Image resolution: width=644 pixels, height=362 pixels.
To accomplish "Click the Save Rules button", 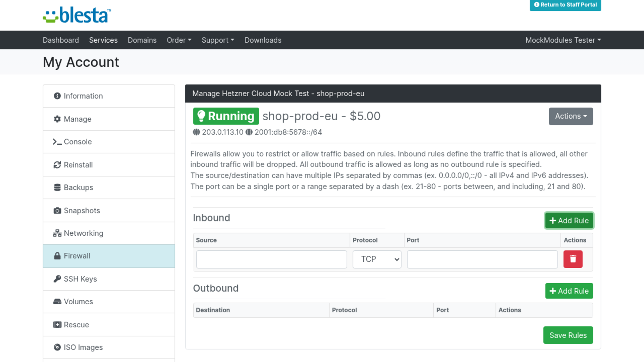I will [x=568, y=335].
